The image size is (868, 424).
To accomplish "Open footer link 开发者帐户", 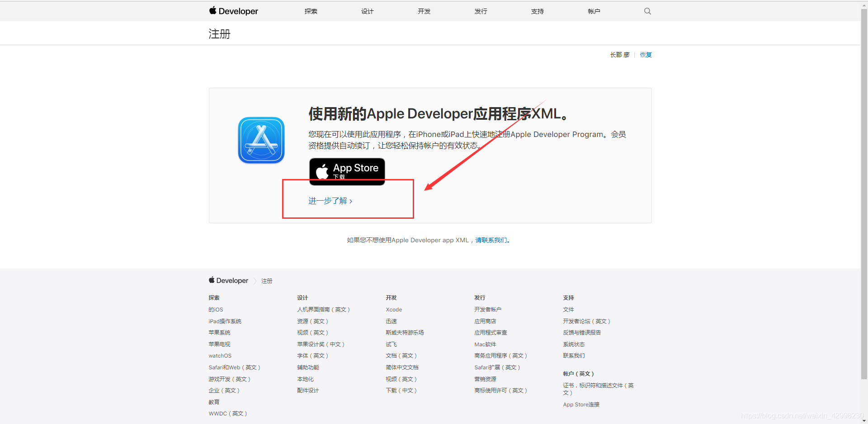I will [x=488, y=310].
